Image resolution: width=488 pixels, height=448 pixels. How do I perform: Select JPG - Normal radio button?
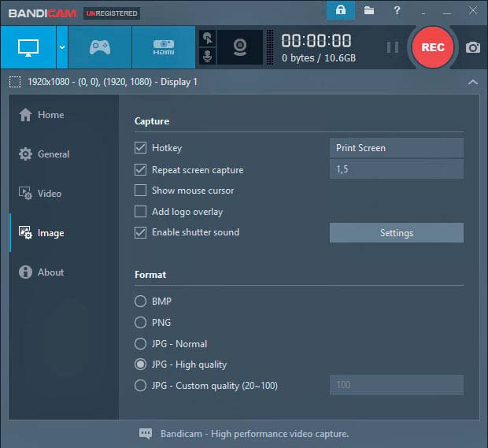pos(140,344)
